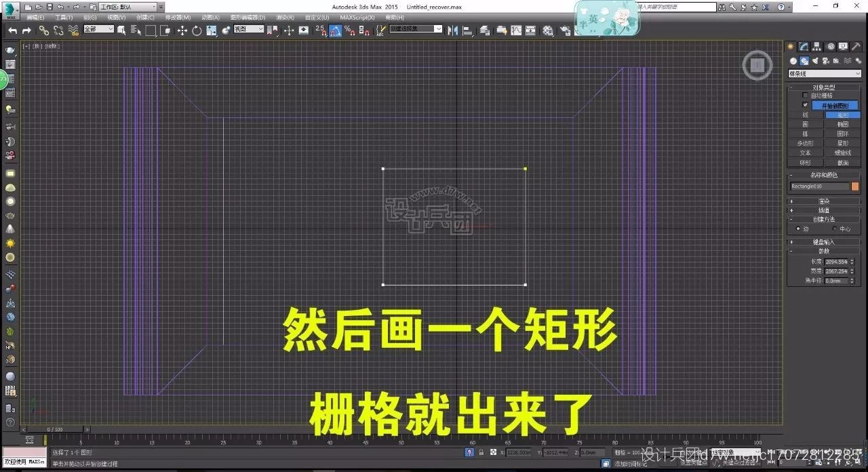Switch to the Hierarchy panel tab
The height and width of the screenshot is (472, 868).
816,46
